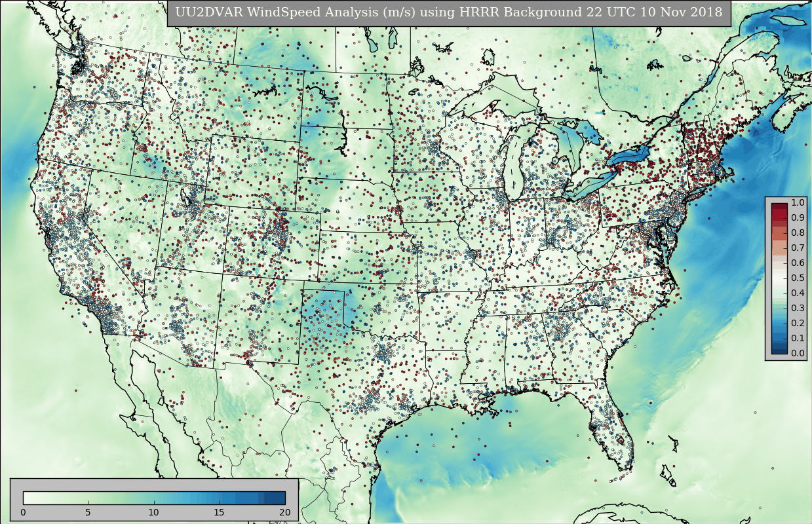The image size is (812, 524).
Task: Click the '10' label under wind speed colorbar
Action: [154, 512]
